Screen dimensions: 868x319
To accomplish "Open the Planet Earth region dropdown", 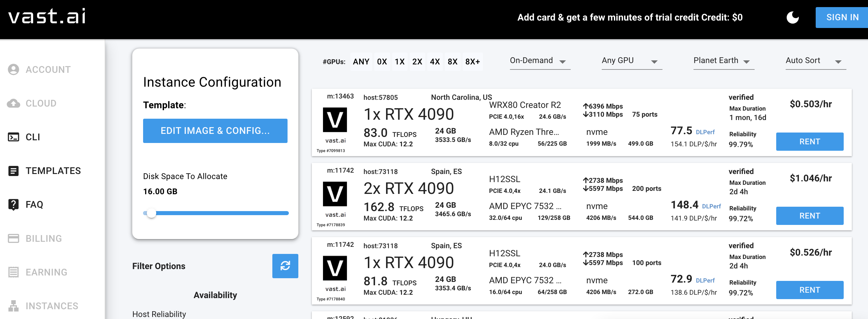I will click(x=724, y=61).
